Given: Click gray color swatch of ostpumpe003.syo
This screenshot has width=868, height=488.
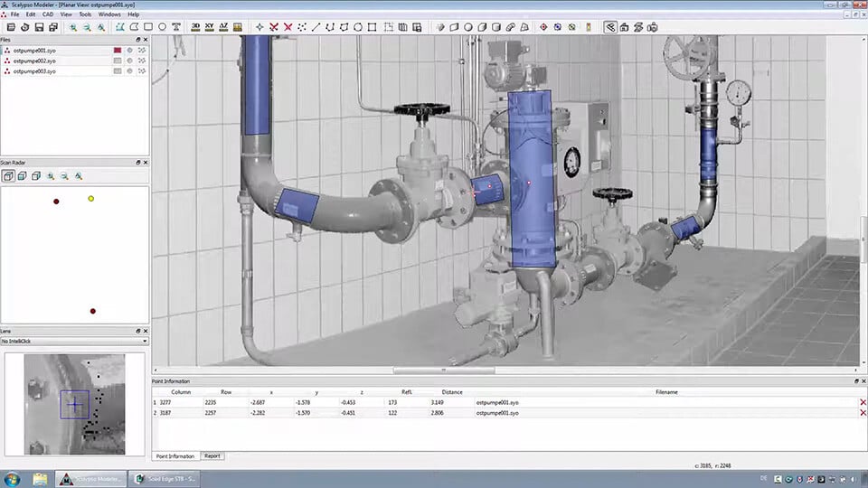Looking at the screenshot, I should pos(118,70).
